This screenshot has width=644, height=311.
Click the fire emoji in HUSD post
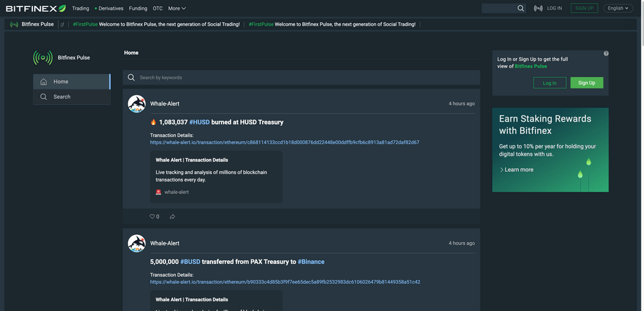(153, 122)
